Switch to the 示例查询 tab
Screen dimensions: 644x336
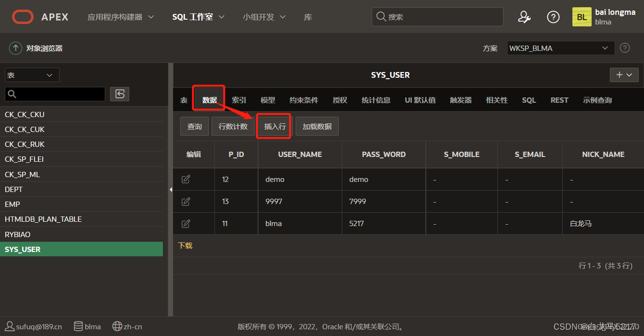click(x=597, y=100)
